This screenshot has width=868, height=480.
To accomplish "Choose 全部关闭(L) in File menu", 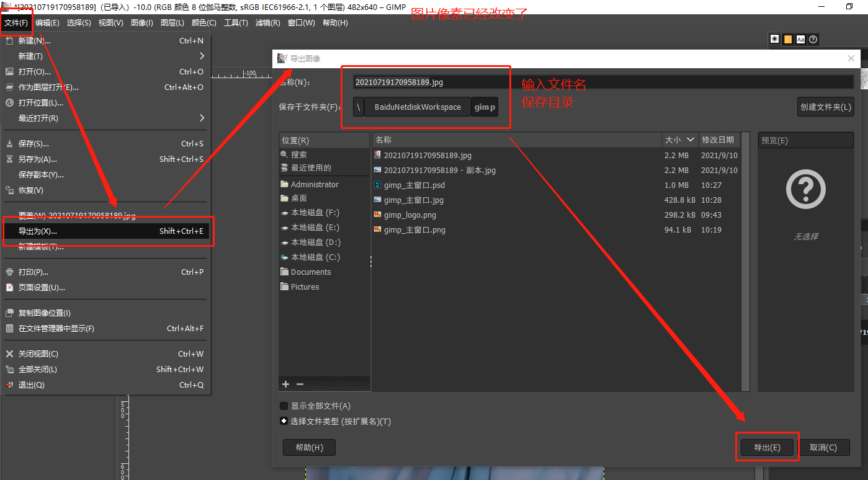I will click(107, 370).
